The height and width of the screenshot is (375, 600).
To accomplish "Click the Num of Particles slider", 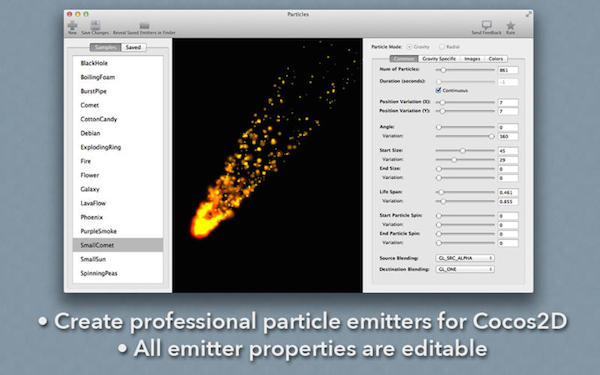I will point(465,70).
